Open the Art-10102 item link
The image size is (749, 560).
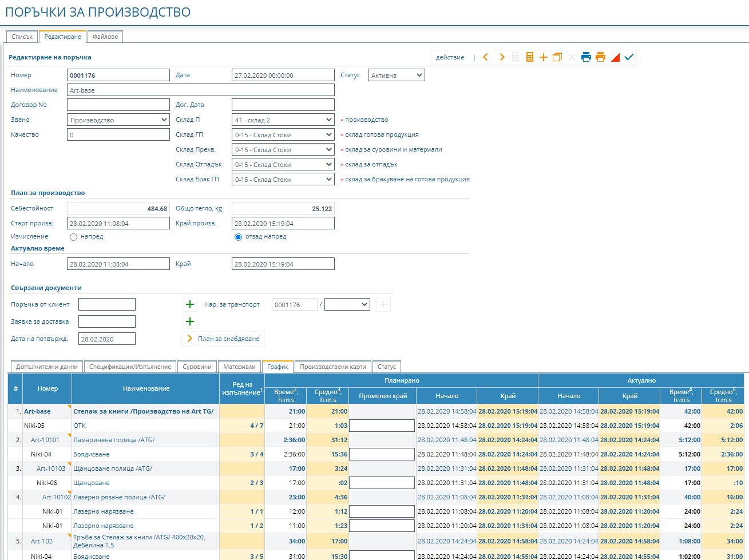(57, 497)
